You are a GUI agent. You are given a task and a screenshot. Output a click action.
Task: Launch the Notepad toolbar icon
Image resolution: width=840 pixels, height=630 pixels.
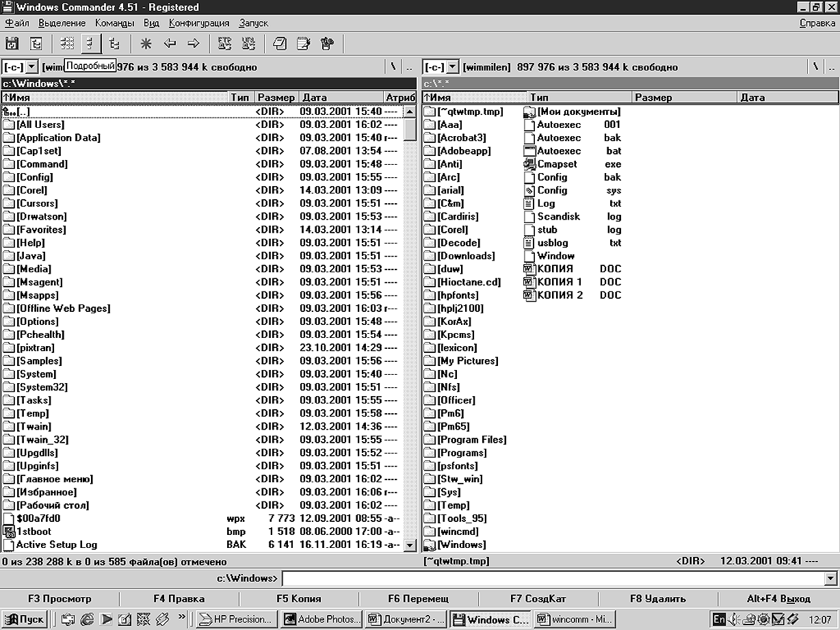point(280,43)
